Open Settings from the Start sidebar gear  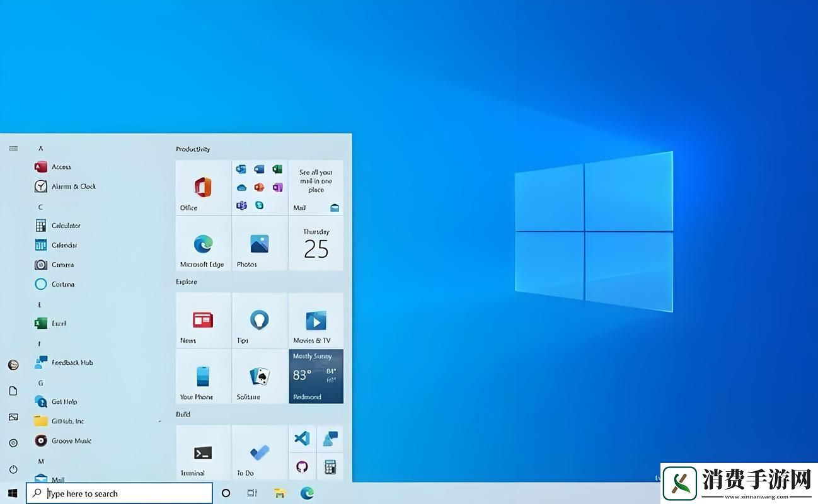click(x=13, y=443)
